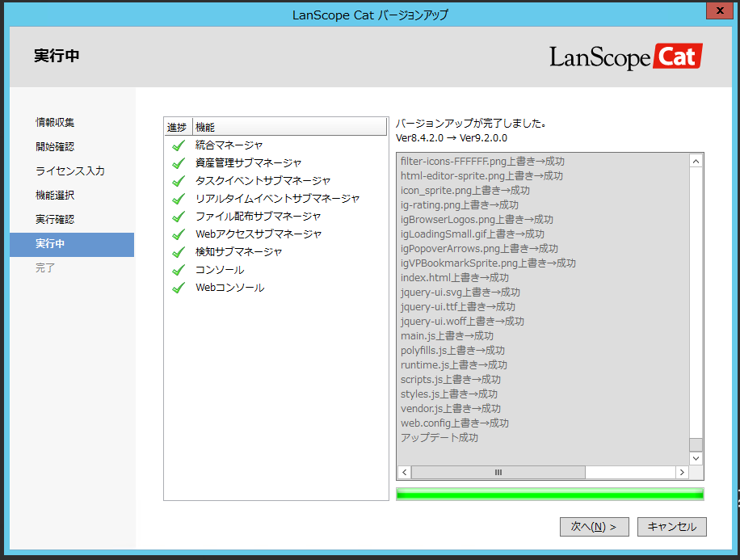
Task: Select the checkmark for Webアクセスサブマネージャ
Action: click(x=178, y=232)
